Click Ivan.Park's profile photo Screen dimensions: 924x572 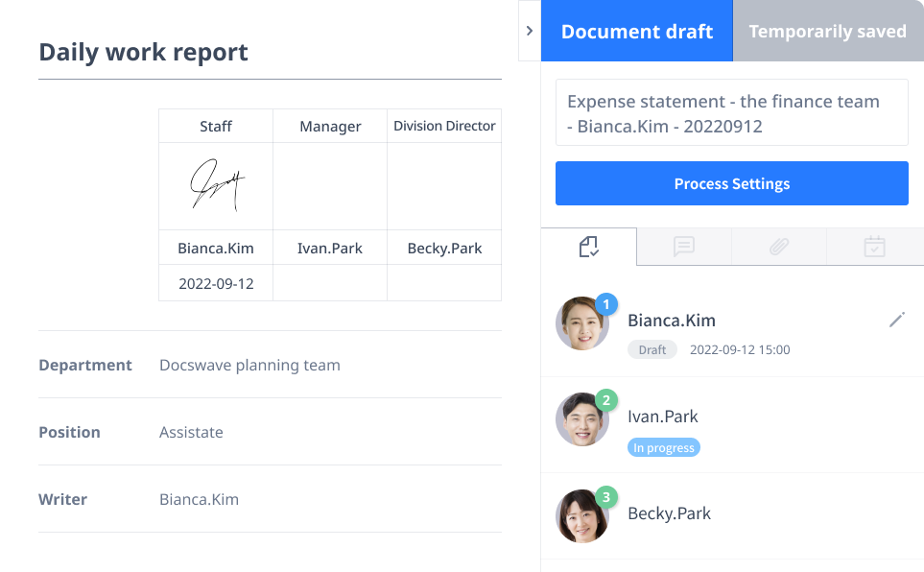pos(580,421)
